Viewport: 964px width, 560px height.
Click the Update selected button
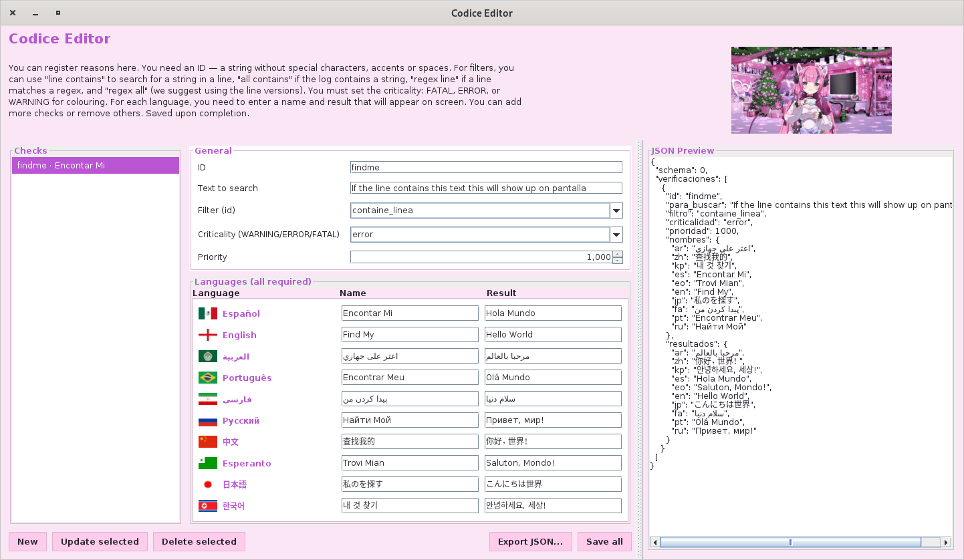(100, 541)
